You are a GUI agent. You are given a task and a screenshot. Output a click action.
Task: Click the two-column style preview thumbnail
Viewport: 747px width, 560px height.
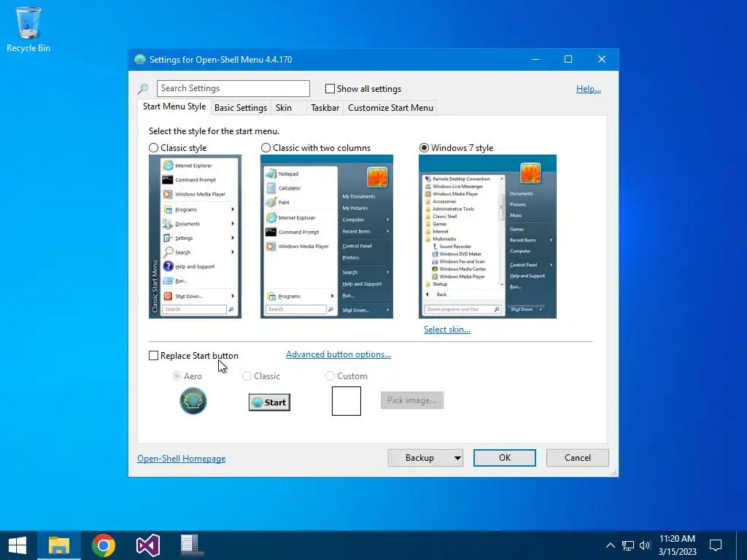(327, 237)
